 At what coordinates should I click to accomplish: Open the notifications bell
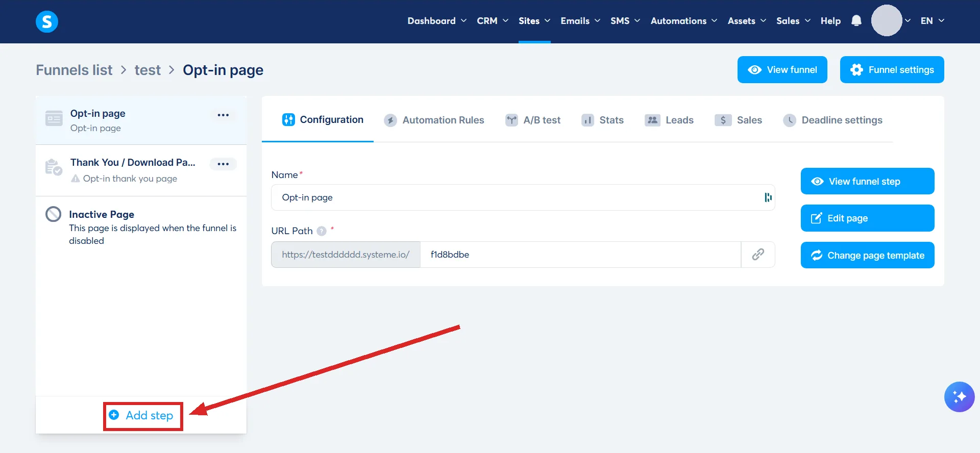coord(856,21)
